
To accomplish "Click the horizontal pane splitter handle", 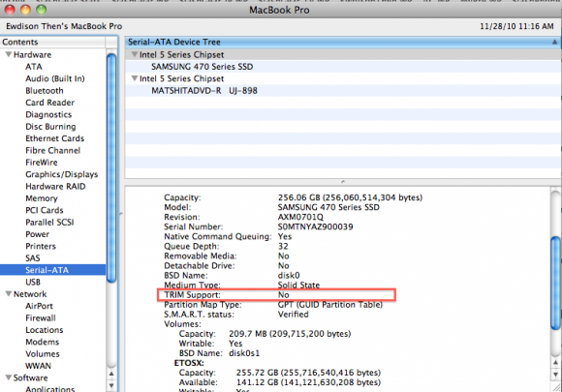I will (343, 182).
